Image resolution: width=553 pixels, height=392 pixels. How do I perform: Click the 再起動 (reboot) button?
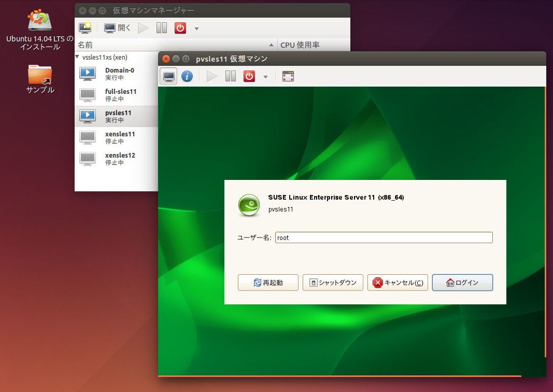click(x=268, y=283)
